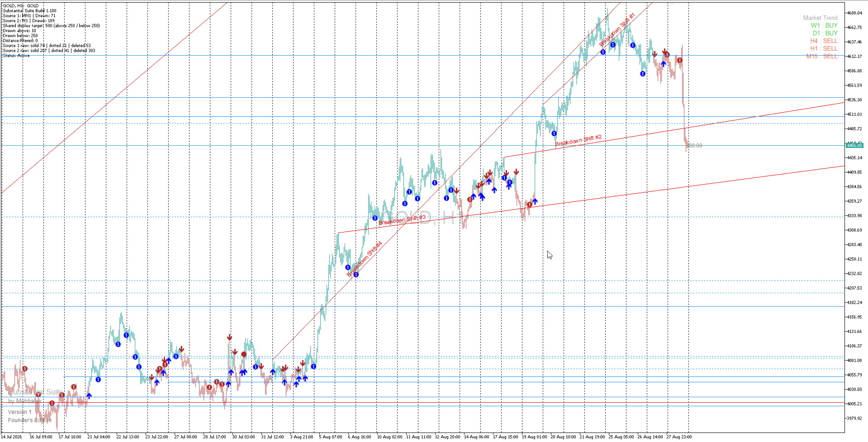Click the 4511.01 price scale label
The image size is (868, 442).
coord(854,114)
